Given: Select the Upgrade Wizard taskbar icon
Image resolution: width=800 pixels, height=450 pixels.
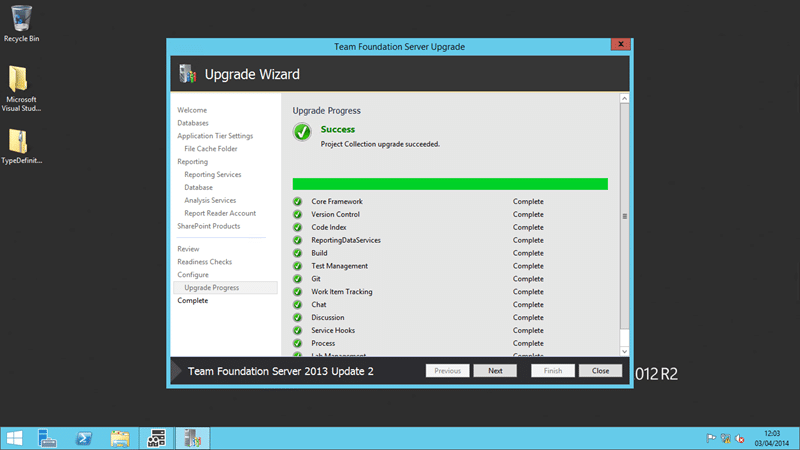Looking at the screenshot, I should pyautogui.click(x=192, y=438).
